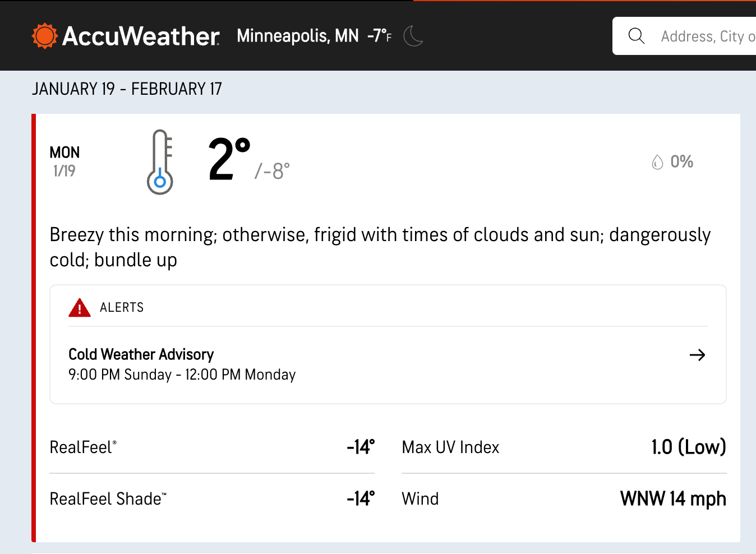Click the 0% precipitation chance value
The height and width of the screenshot is (554, 756).
pos(682,162)
